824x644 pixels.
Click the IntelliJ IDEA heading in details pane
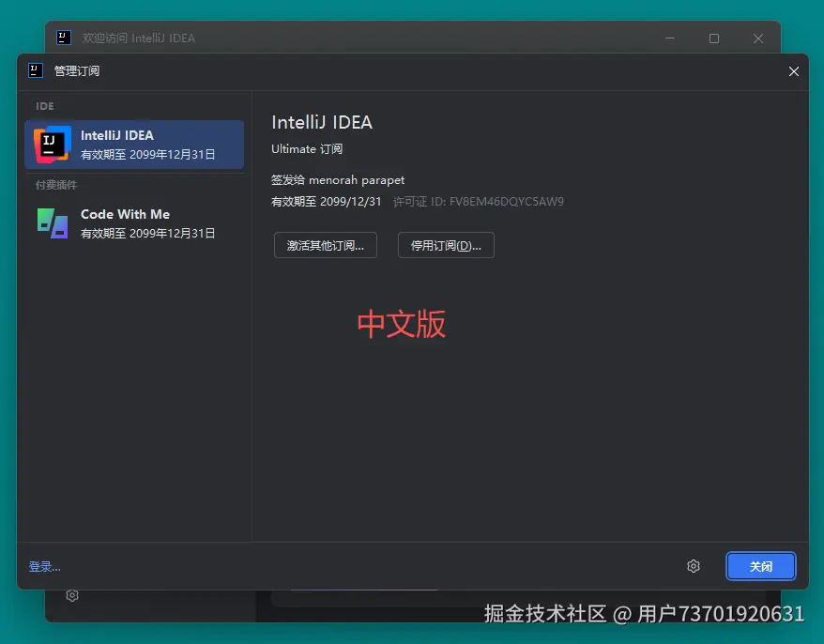click(x=322, y=122)
